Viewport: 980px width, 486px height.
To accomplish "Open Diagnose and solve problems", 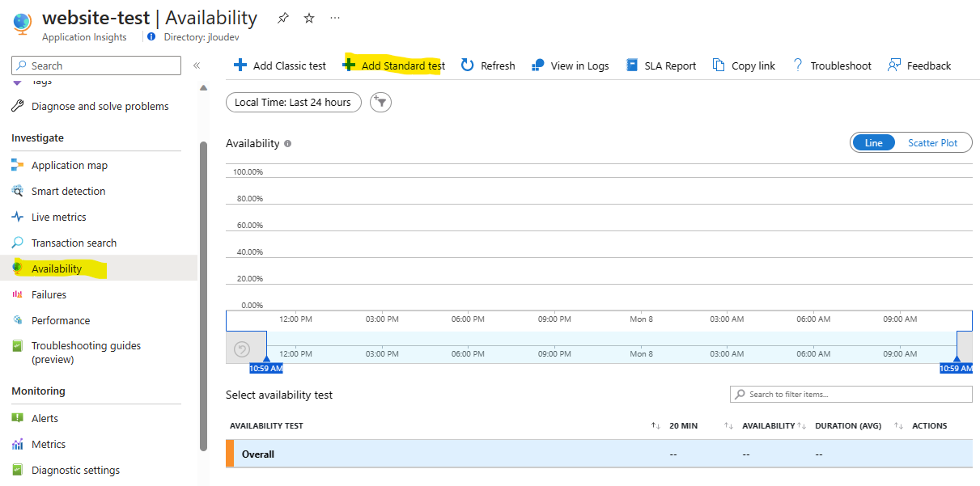I will tap(100, 106).
